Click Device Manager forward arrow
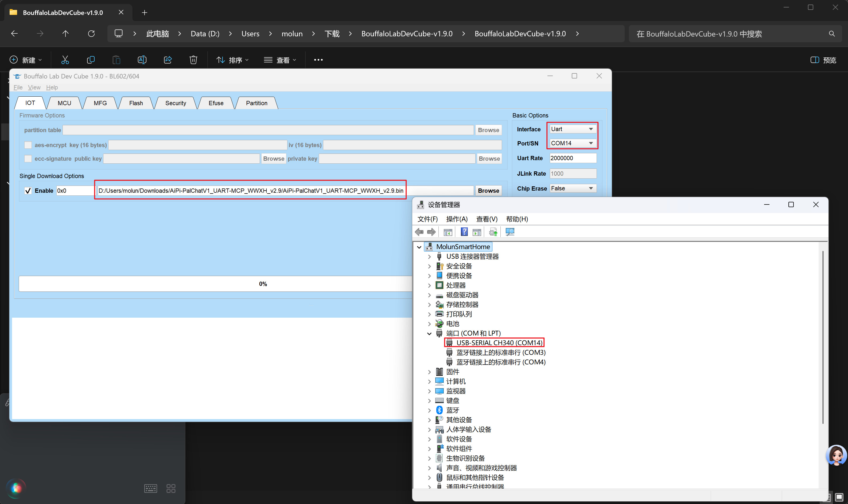This screenshot has width=848, height=504. click(x=431, y=232)
